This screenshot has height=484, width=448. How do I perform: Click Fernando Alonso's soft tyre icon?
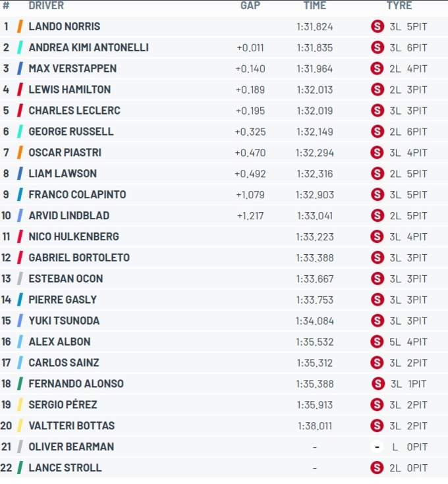(378, 384)
